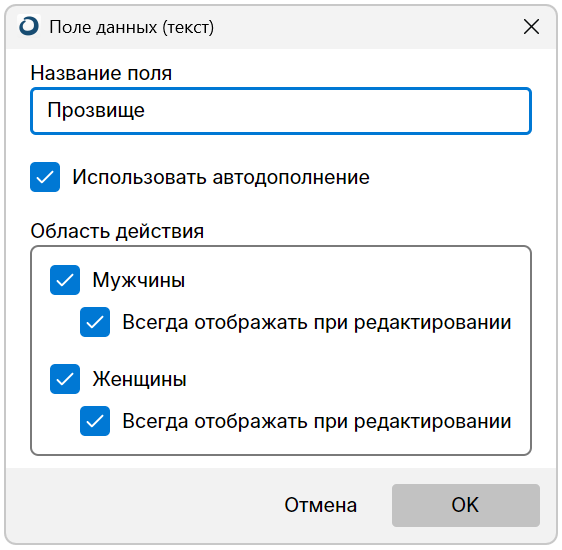Image resolution: width=562 pixels, height=550 pixels.
Task: Close the Поле данных dialog window
Action: [531, 27]
